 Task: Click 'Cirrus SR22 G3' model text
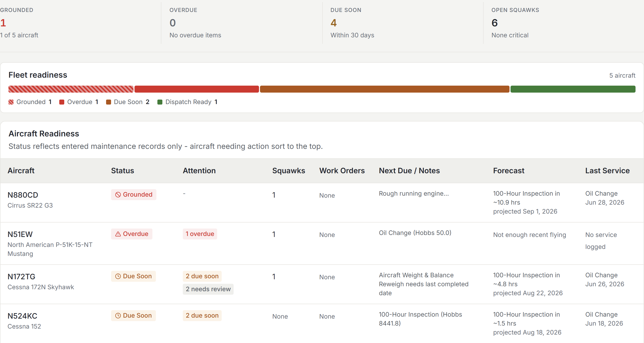click(x=30, y=206)
